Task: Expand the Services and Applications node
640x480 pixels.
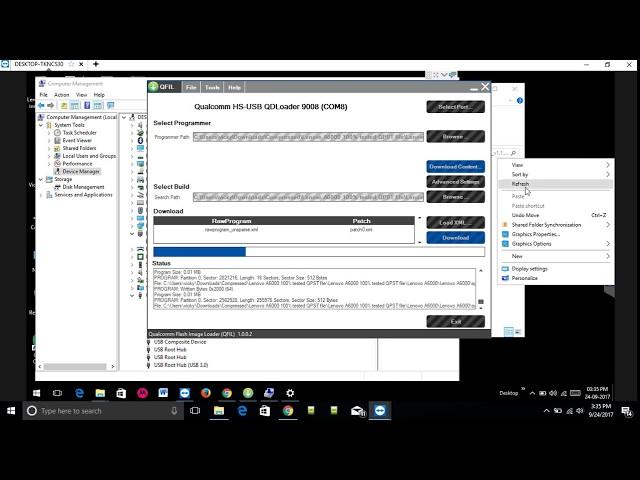Action: click(x=41, y=195)
